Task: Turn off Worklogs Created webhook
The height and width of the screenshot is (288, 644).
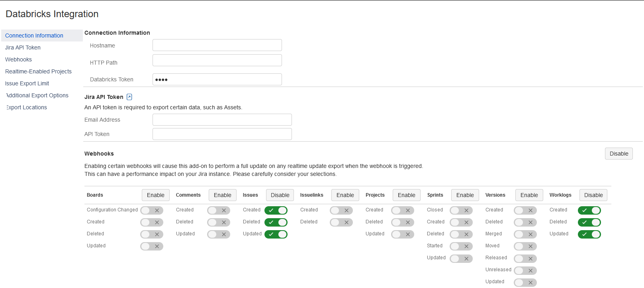Action: [589, 210]
